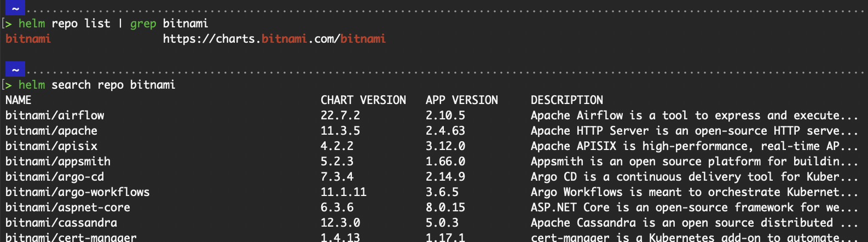The image size is (868, 242).
Task: Click the Appsmith description text
Action: 695,162
